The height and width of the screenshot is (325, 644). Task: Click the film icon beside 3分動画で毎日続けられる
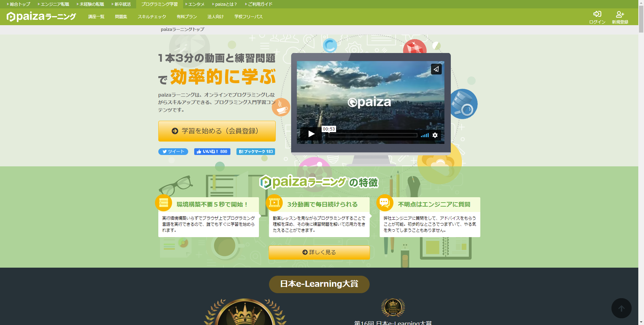point(275,203)
